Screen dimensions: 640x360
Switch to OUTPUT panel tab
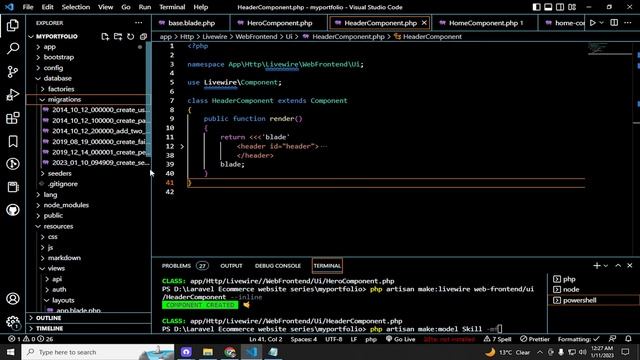click(231, 266)
